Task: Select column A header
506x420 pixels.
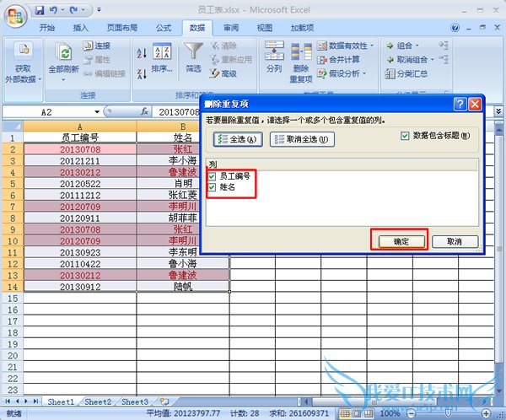Action: pyautogui.click(x=80, y=127)
